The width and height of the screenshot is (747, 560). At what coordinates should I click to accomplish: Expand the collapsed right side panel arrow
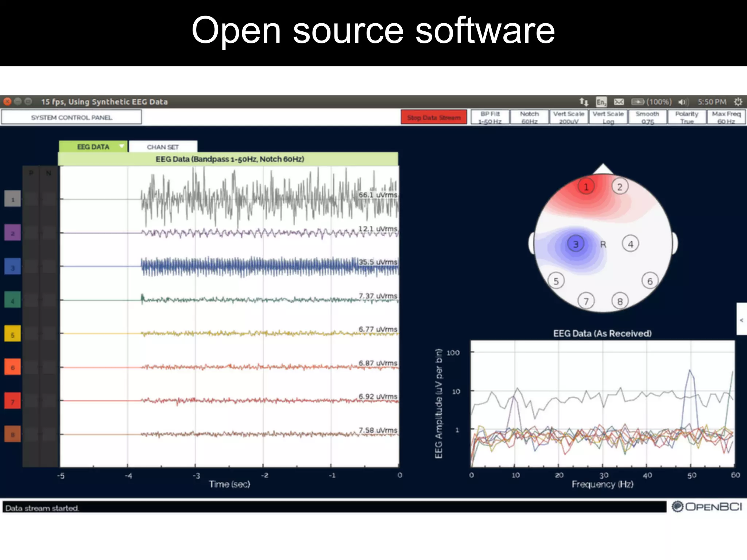pyautogui.click(x=742, y=320)
